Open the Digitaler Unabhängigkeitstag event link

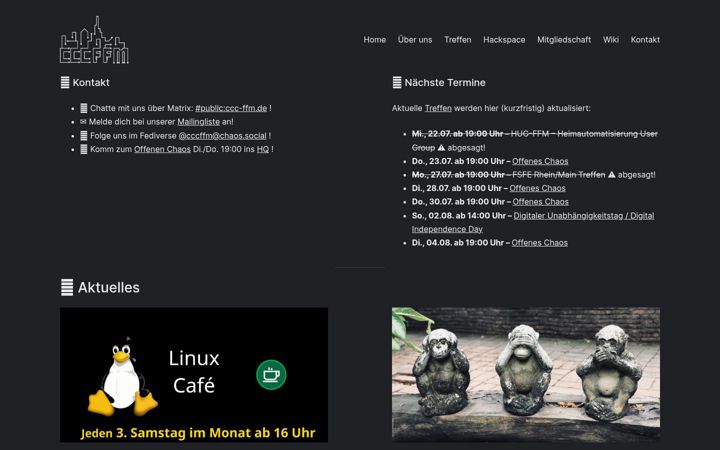tap(533, 222)
